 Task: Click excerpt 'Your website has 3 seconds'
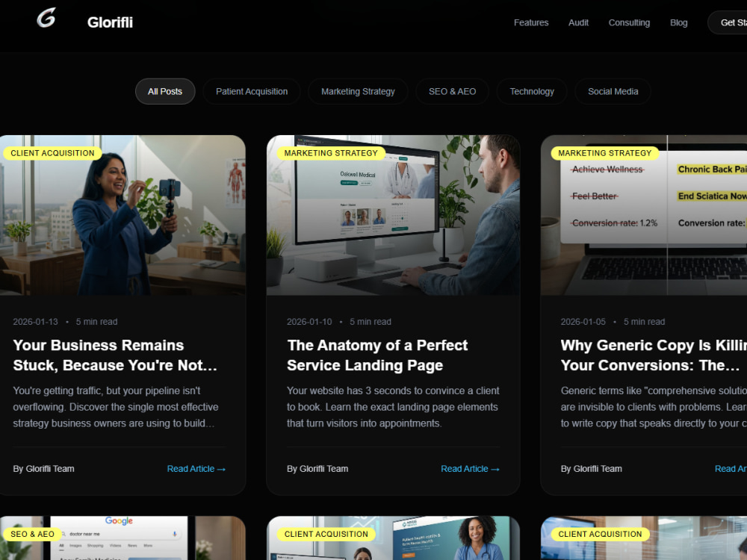[x=393, y=407]
